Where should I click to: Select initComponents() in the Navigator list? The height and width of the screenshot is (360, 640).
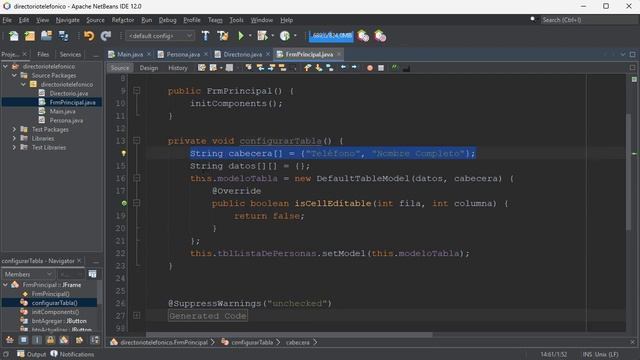[x=55, y=312]
